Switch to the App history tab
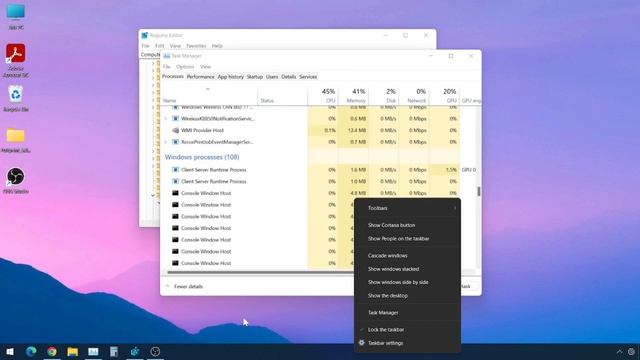Image resolution: width=640 pixels, height=360 pixels. tap(230, 77)
